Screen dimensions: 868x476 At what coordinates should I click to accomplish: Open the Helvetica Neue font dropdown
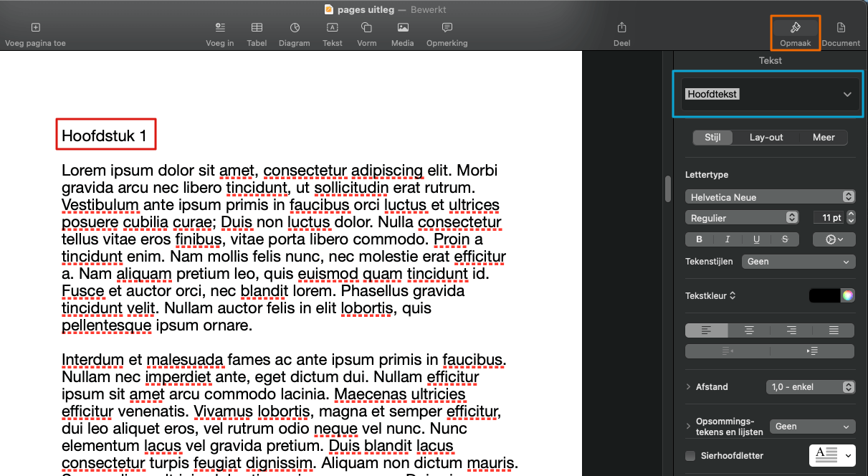click(771, 196)
